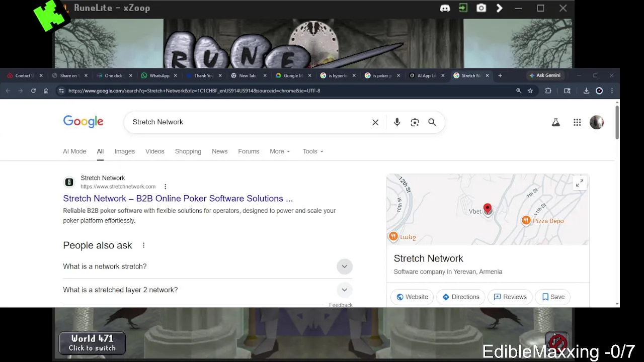Screen dimensions: 644x362
Task: Click the World 471 switch button
Action: [92, 343]
